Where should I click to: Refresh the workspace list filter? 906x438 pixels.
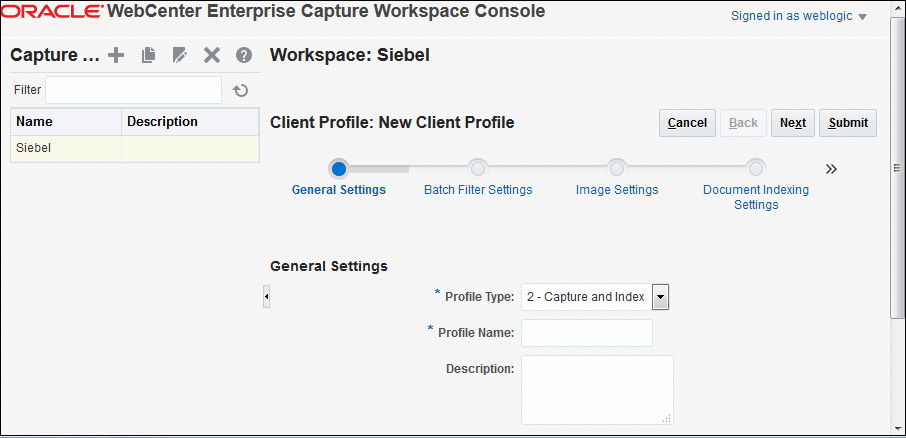[240, 91]
